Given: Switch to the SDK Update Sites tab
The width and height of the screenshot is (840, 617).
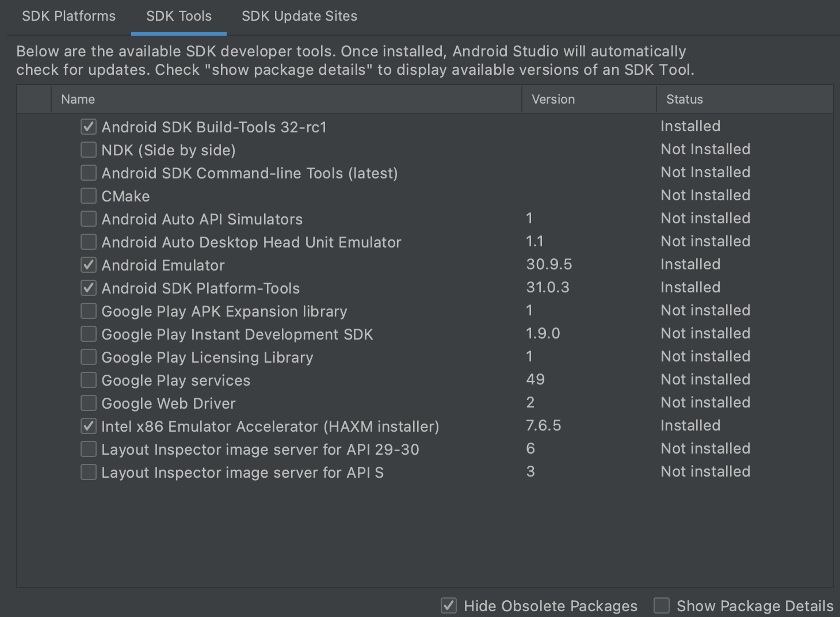Looking at the screenshot, I should tap(299, 16).
